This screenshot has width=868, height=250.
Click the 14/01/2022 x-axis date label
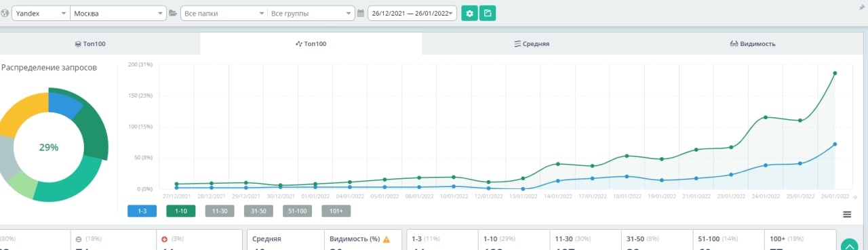click(557, 196)
